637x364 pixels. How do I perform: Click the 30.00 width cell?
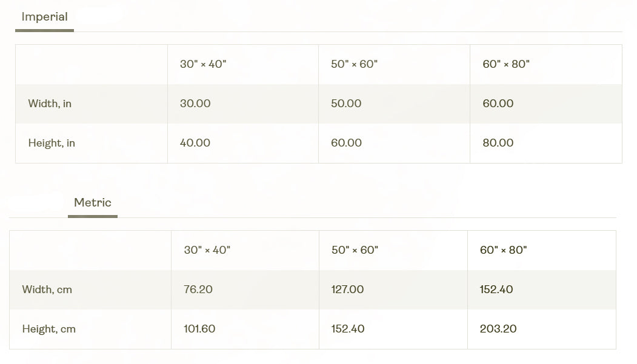pyautogui.click(x=195, y=104)
